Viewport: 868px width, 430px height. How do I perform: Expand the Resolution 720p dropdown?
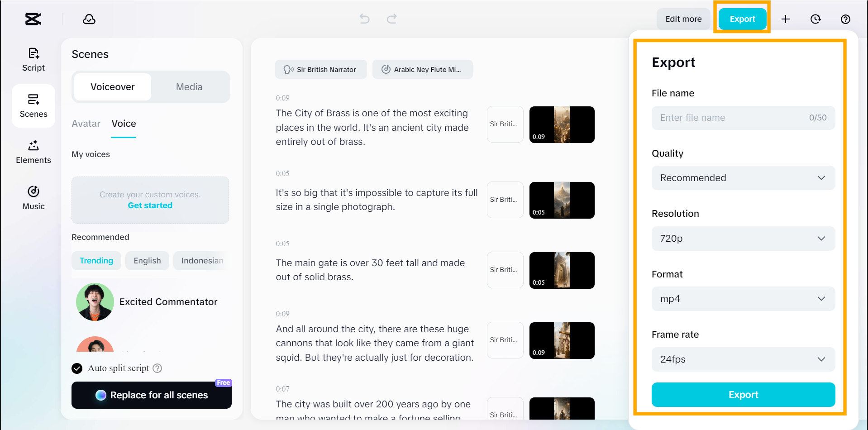tap(743, 239)
